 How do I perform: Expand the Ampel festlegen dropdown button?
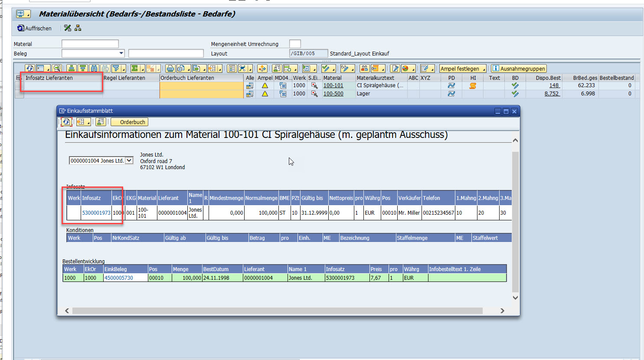pos(484,69)
